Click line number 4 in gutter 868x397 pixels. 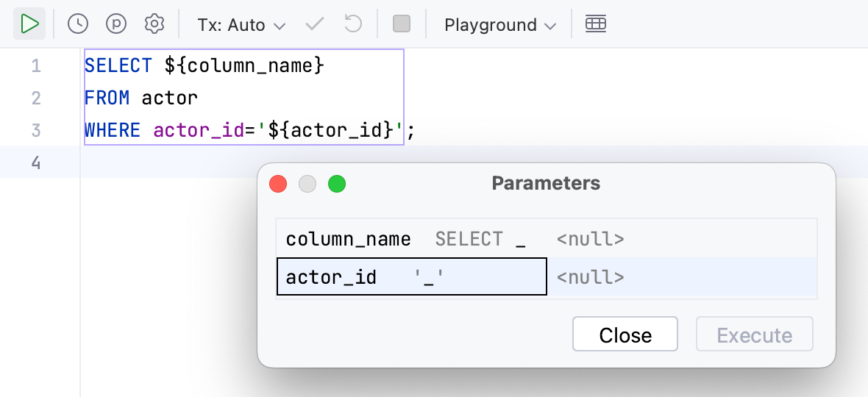tap(36, 162)
